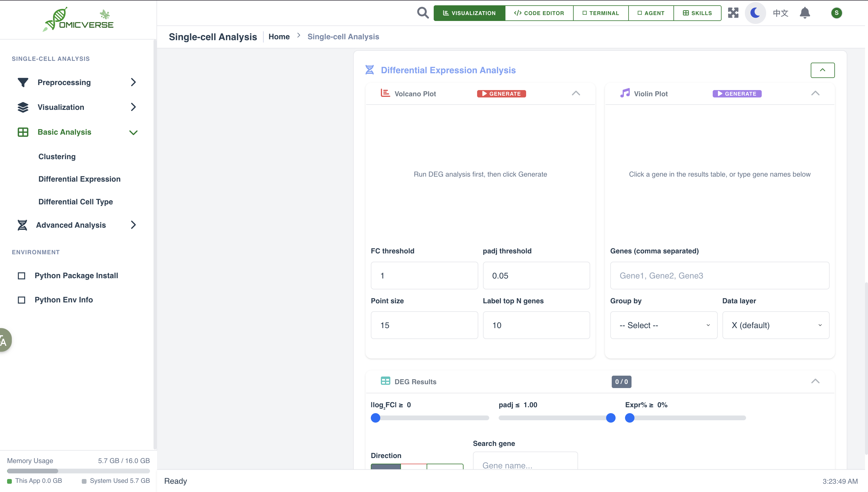This screenshot has height=492, width=868.
Task: Open the Terminal tab
Action: pyautogui.click(x=601, y=13)
